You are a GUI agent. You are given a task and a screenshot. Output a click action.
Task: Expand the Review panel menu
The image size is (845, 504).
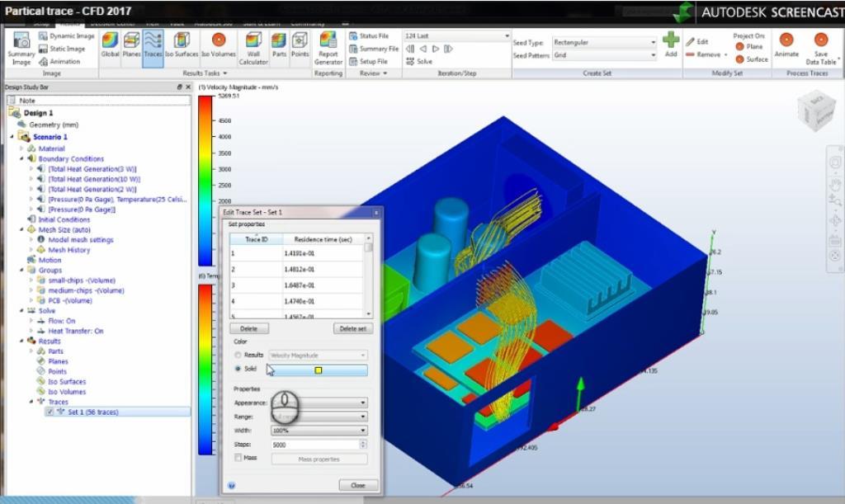click(x=374, y=73)
